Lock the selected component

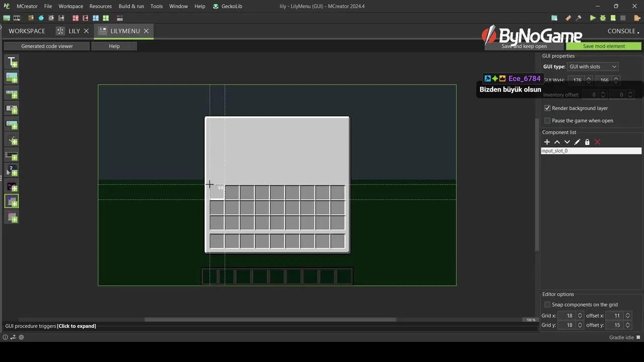click(587, 142)
